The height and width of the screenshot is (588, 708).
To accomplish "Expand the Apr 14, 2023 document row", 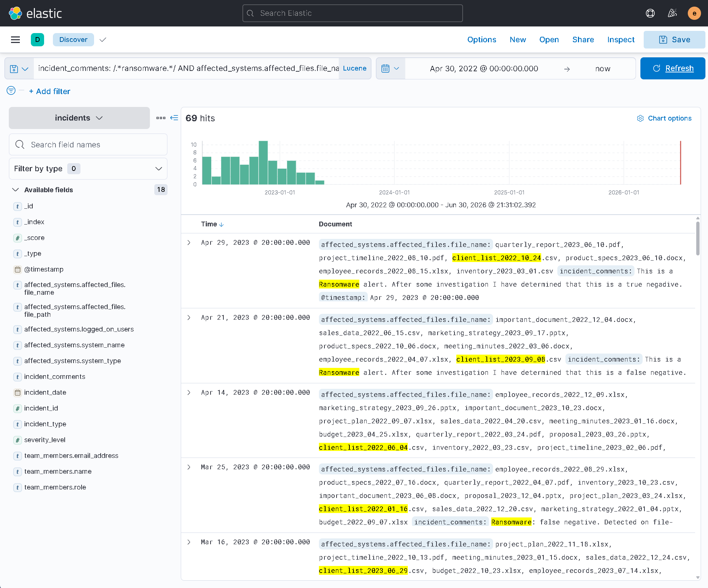I will tap(189, 392).
